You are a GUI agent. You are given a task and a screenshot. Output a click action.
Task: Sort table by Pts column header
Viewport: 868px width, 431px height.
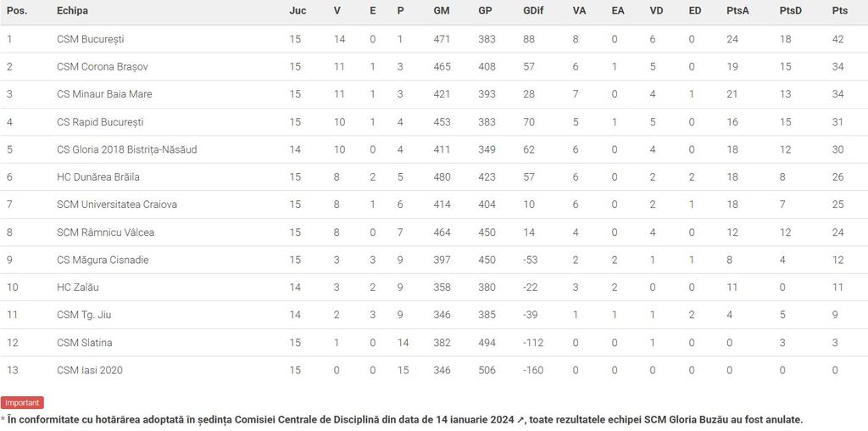(x=839, y=11)
